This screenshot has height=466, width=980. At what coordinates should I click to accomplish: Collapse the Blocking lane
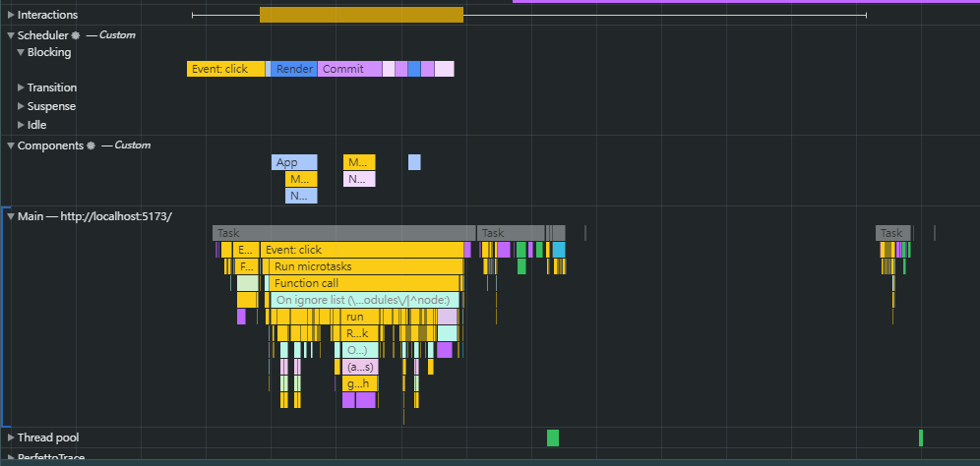coord(21,53)
